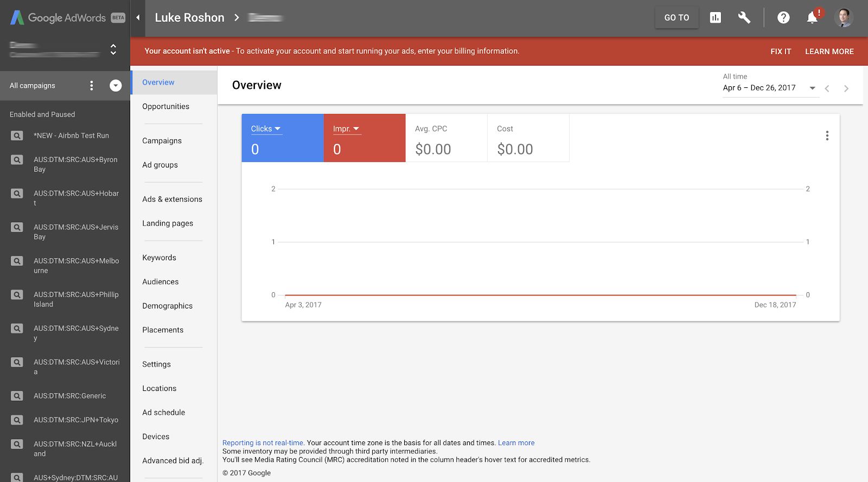Open the chart card's more options menu
868x482 pixels.
(827, 136)
